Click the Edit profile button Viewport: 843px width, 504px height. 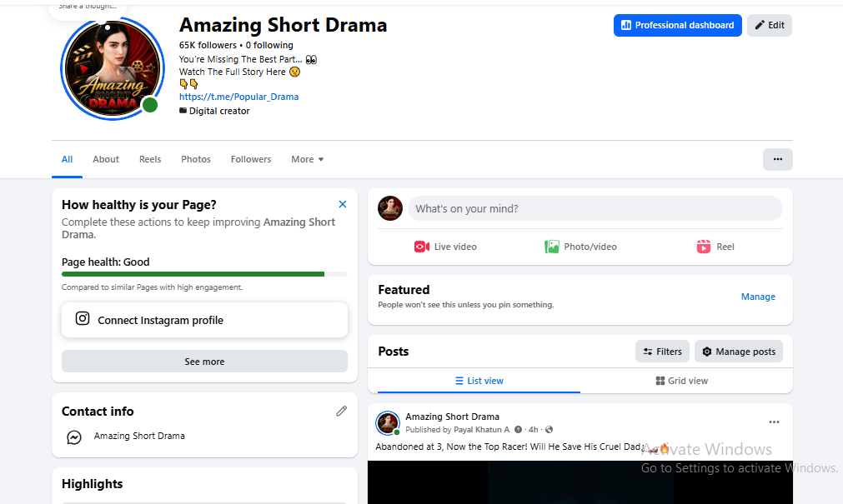click(x=770, y=25)
